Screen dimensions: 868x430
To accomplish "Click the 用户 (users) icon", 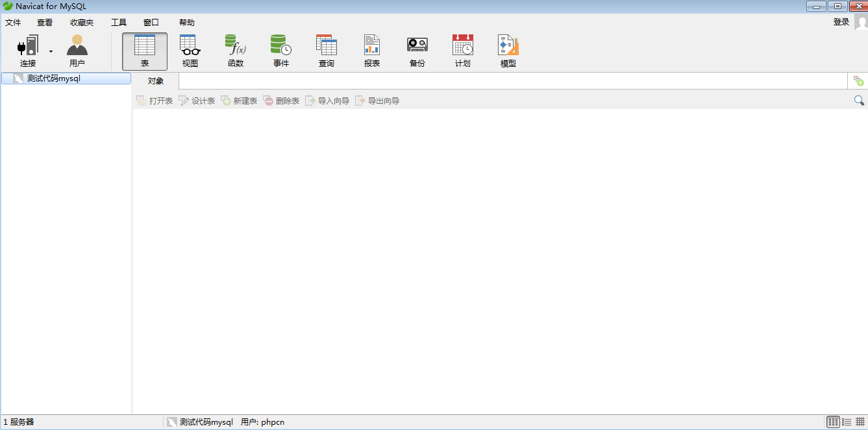I will coord(77,50).
